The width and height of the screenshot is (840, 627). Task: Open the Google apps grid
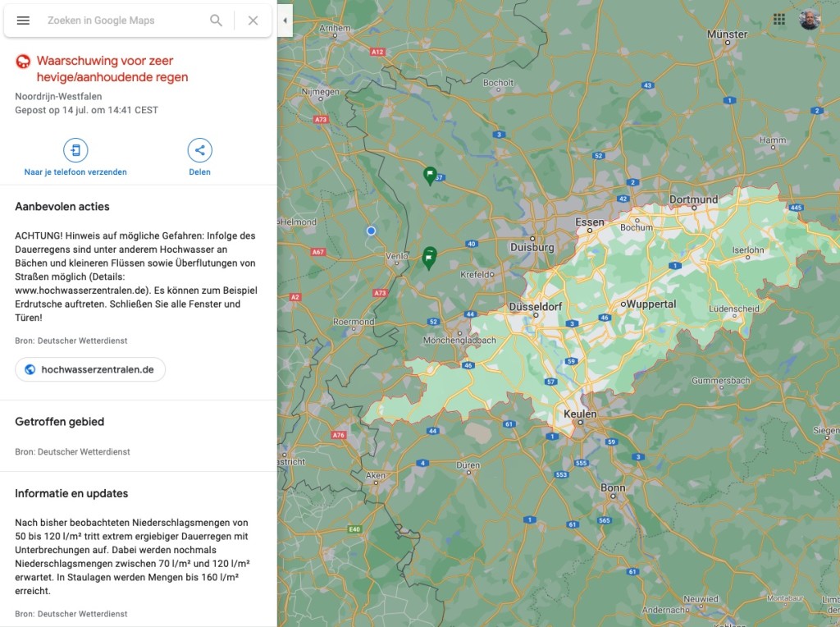coord(779,20)
